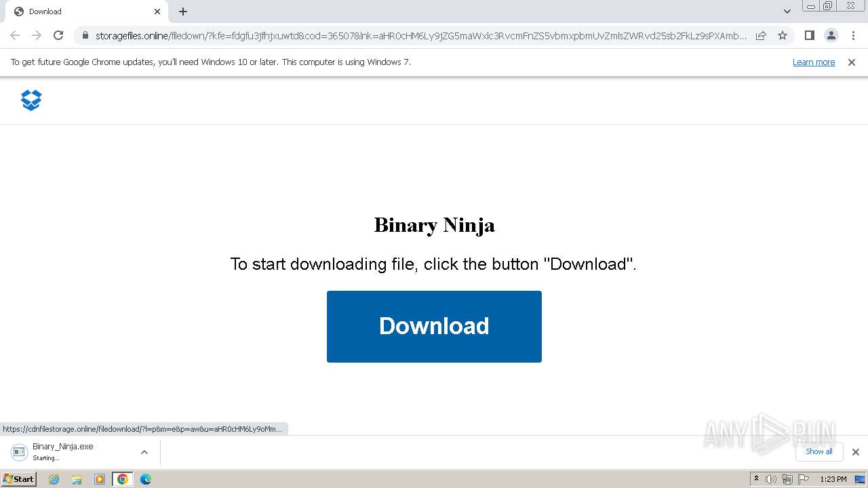This screenshot has width=868, height=488.
Task: Show hidden system tray icons
Action: (x=757, y=479)
